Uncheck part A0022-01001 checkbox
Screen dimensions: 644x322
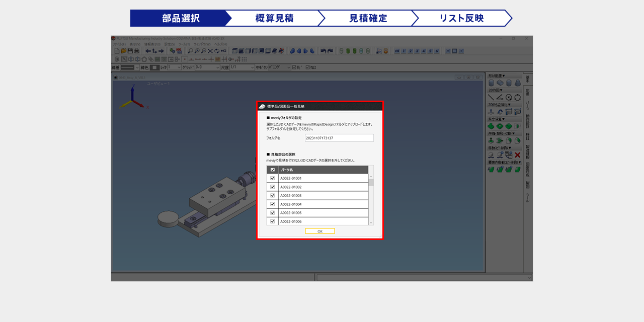273,179
